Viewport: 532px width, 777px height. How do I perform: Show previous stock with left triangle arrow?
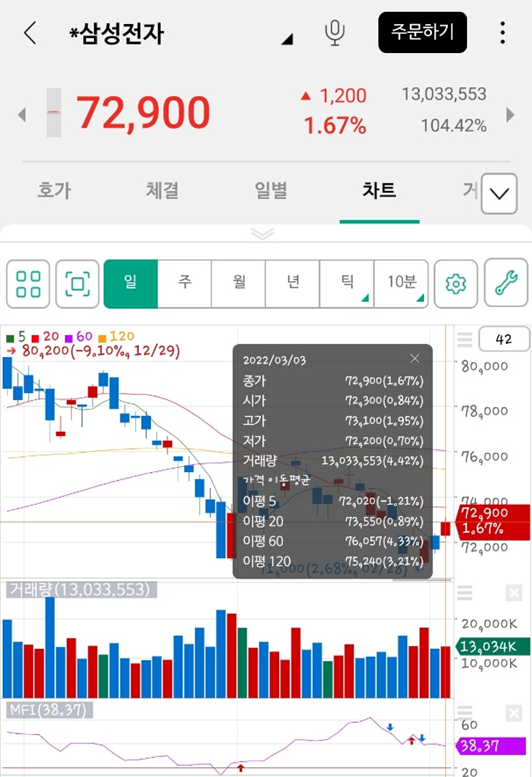coord(21,115)
